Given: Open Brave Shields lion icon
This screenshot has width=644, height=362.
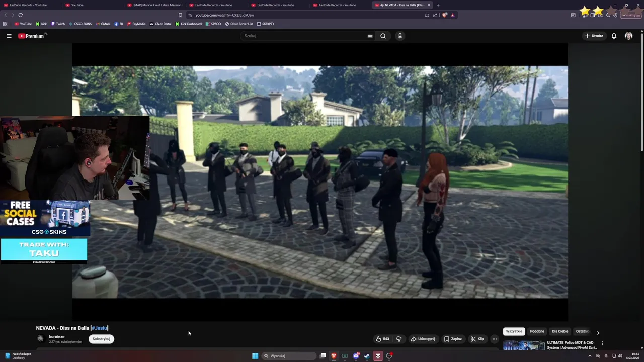Looking at the screenshot, I should point(445,15).
